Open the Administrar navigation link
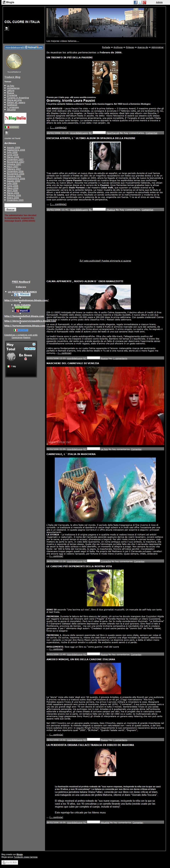Screen dimensions: 170x868 (x=157, y=47)
